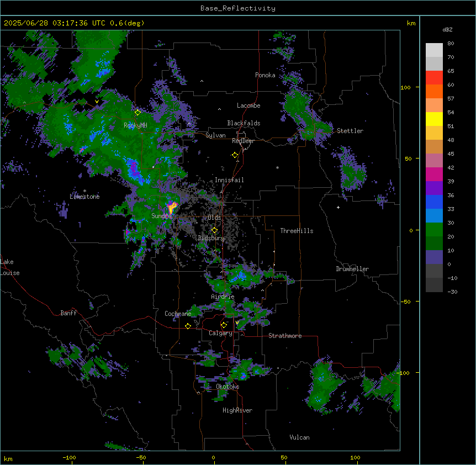Viewport: 476px width, 465px height.
Task: Pick the blue 33-36 dBZ legend swatch
Action: click(x=434, y=202)
